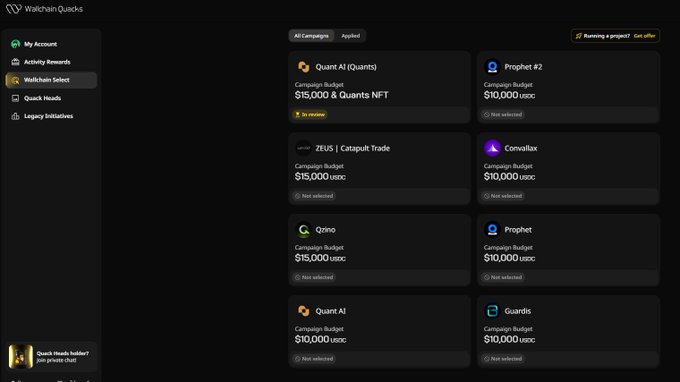680x382 pixels.
Task: Switch to the All Campaigns tab
Action: tap(311, 36)
